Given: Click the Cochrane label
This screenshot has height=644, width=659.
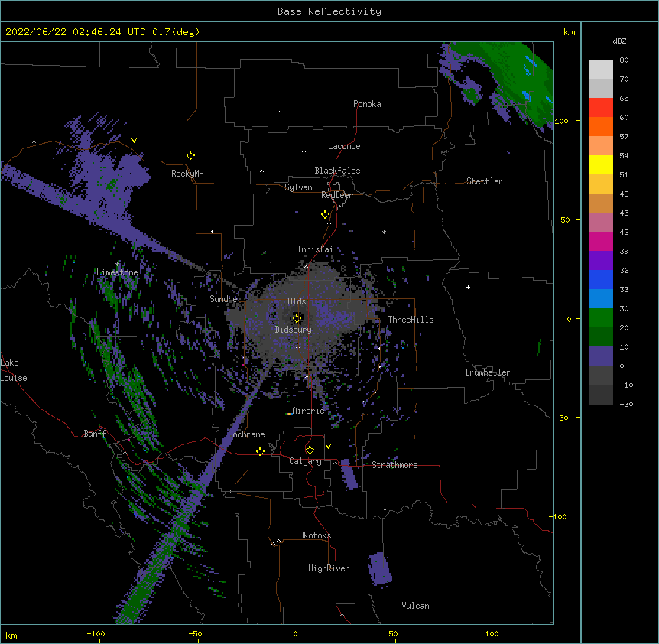Looking at the screenshot, I should 246,434.
